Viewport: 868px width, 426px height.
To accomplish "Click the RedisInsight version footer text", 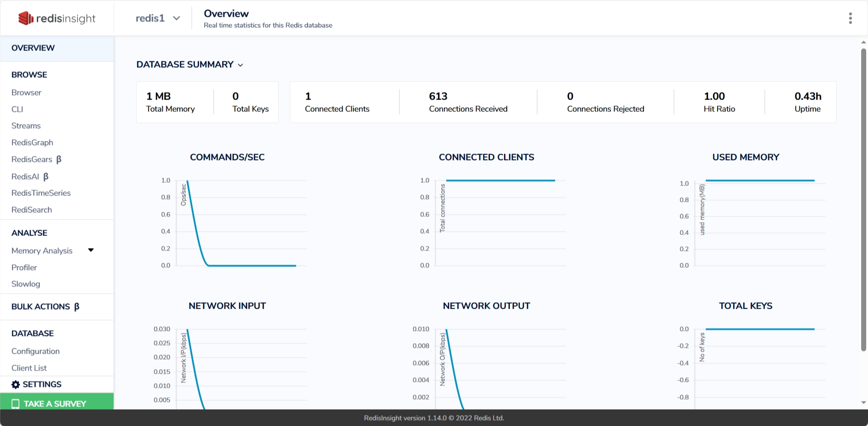I will [x=434, y=418].
